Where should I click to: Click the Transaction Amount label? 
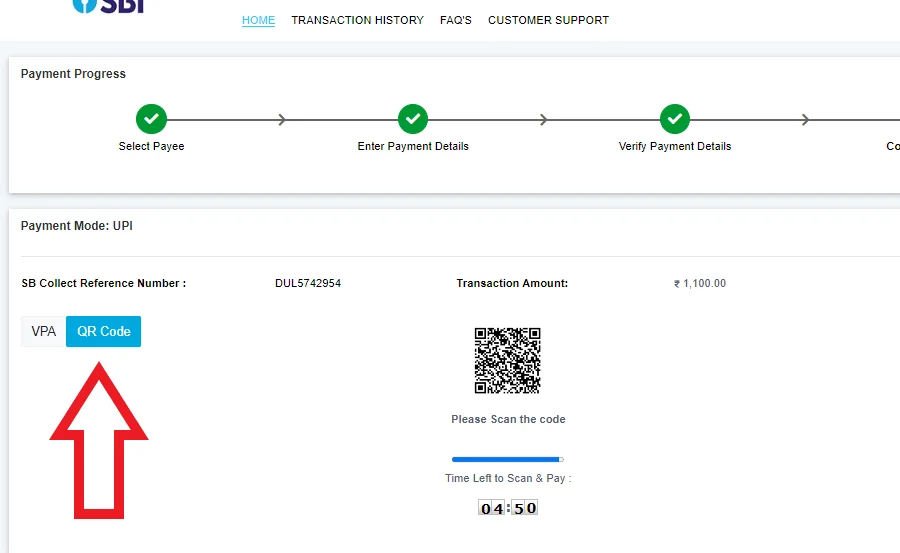(512, 283)
